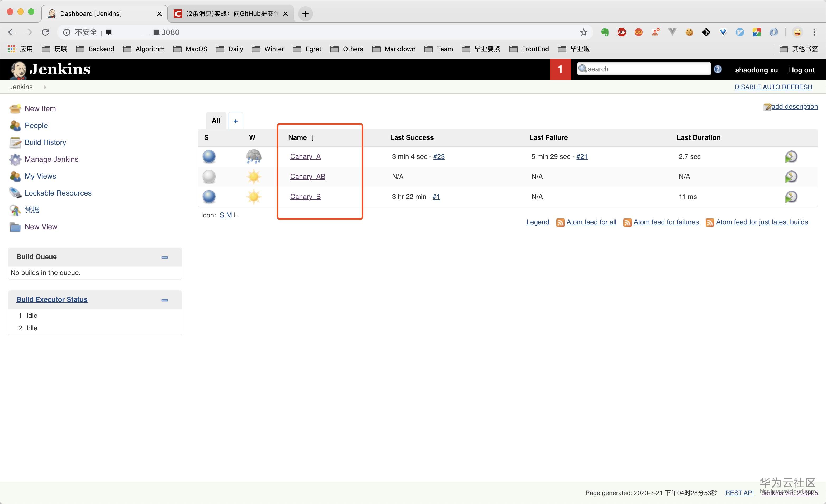Switch icon size to Small
The height and width of the screenshot is (504, 826).
tap(222, 215)
